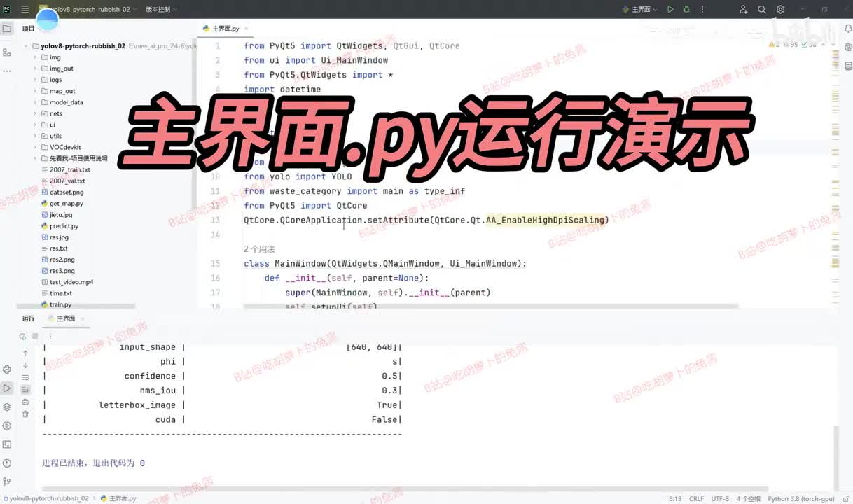
Task: Print the console output
Action: (x=25, y=402)
